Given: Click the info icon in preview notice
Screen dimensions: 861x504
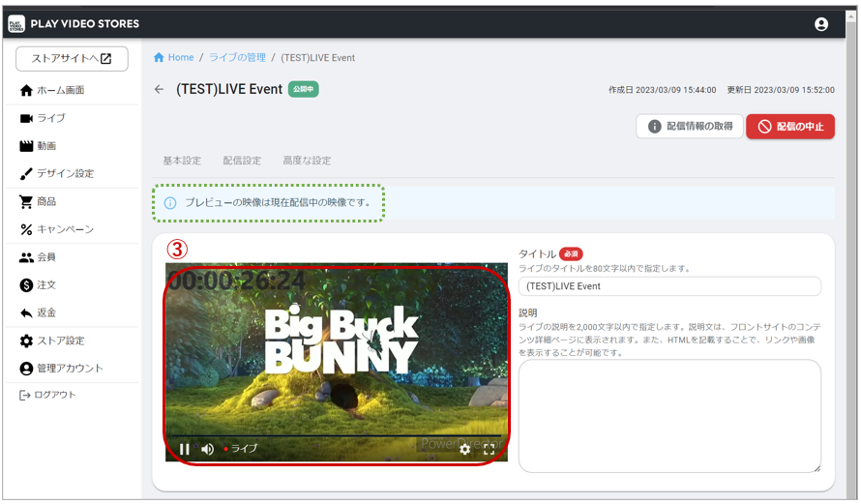Looking at the screenshot, I should [x=170, y=203].
